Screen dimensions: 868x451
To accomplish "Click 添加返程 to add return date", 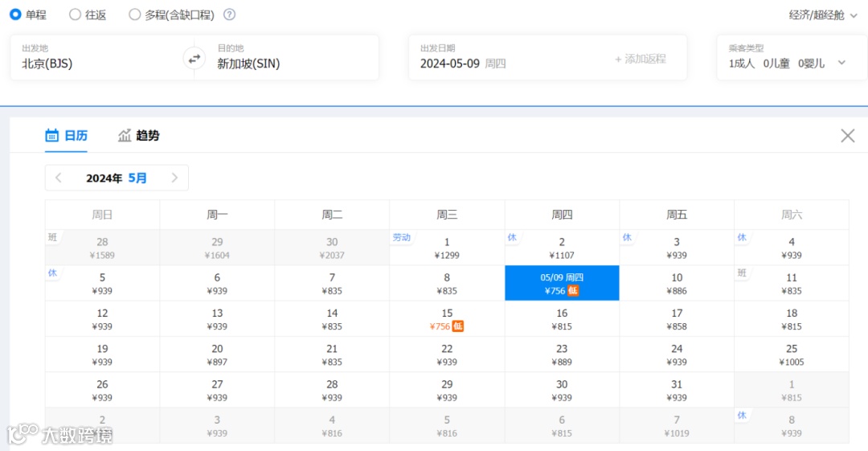I will coord(641,59).
